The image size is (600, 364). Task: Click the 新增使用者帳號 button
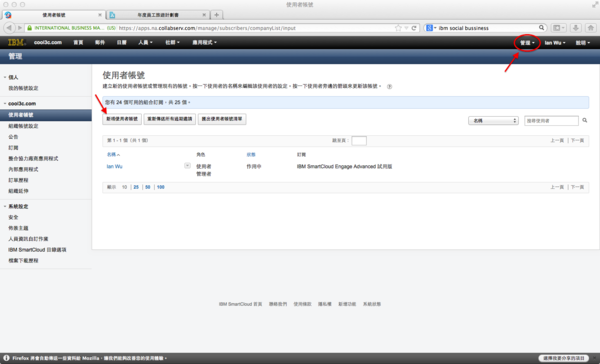point(122,119)
